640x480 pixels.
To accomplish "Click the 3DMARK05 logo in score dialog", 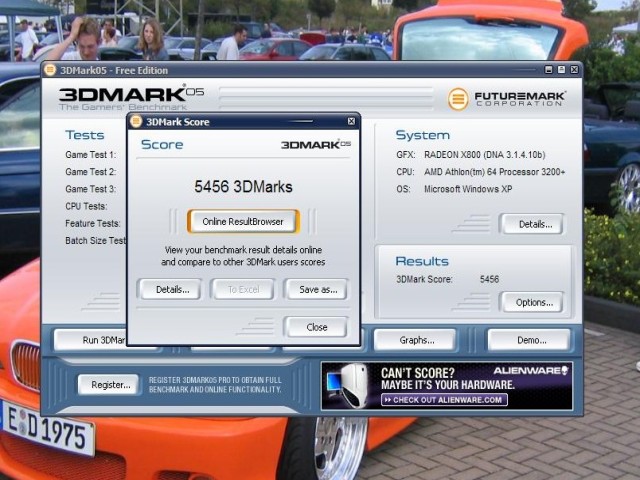I will [x=316, y=144].
